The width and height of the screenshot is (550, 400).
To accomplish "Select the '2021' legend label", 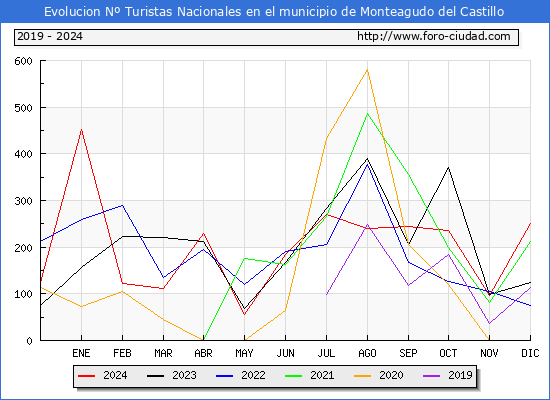I will (x=322, y=375).
